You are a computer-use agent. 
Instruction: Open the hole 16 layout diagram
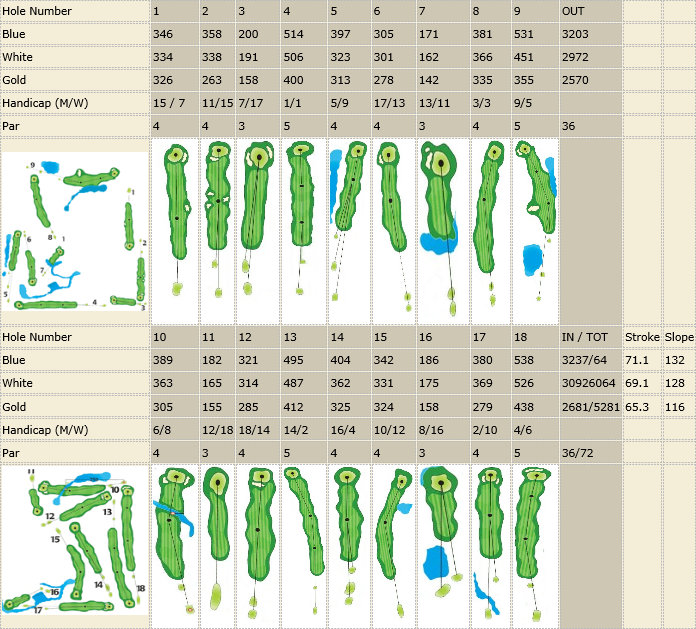439,545
